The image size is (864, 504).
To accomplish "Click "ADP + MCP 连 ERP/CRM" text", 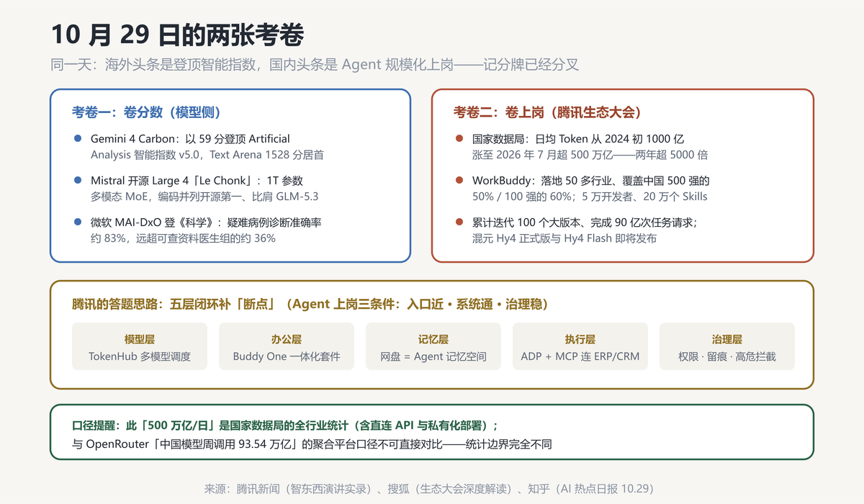I will coord(580,356).
